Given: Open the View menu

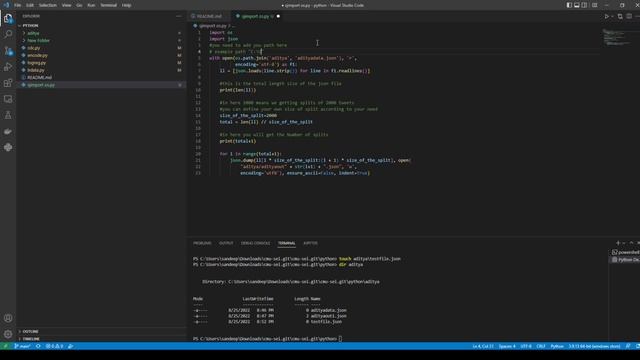Looking at the screenshot, I should pos(67,5).
